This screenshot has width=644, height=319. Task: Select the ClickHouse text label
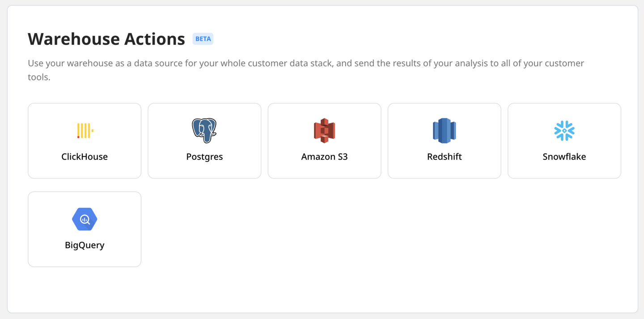coord(85,157)
